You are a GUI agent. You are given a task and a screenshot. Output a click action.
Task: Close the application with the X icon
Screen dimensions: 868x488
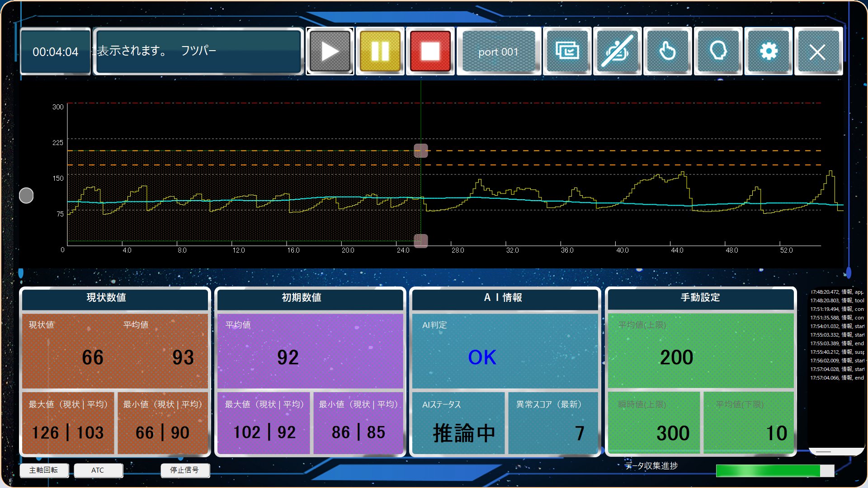coord(818,52)
